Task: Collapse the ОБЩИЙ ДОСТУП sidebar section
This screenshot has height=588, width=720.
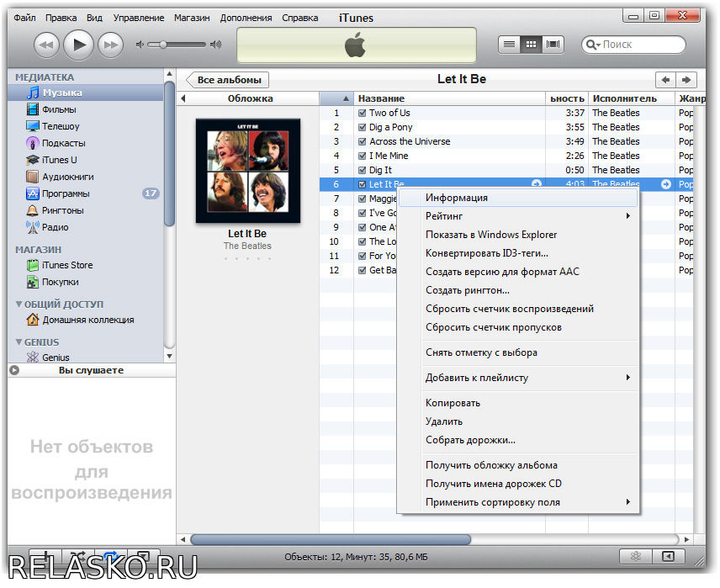Action: (19, 305)
